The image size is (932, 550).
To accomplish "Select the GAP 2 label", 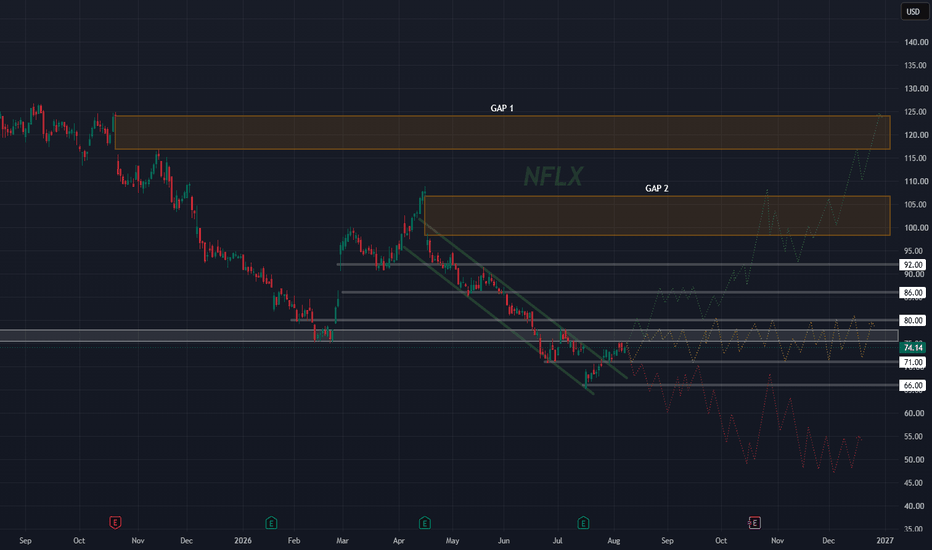I will 657,188.
